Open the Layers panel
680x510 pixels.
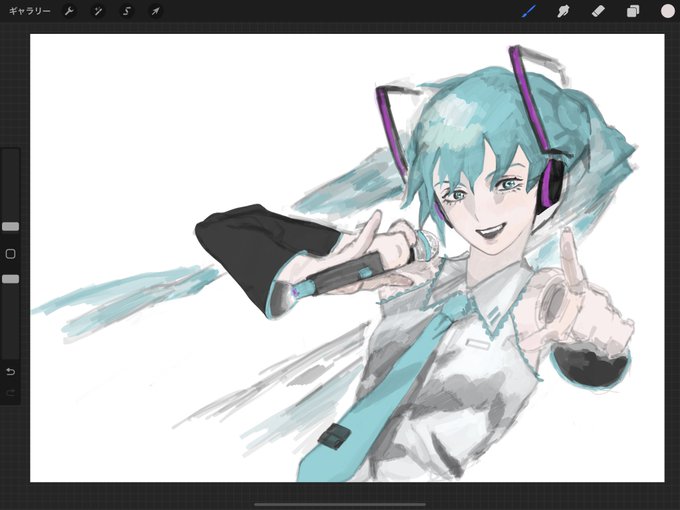click(x=633, y=11)
